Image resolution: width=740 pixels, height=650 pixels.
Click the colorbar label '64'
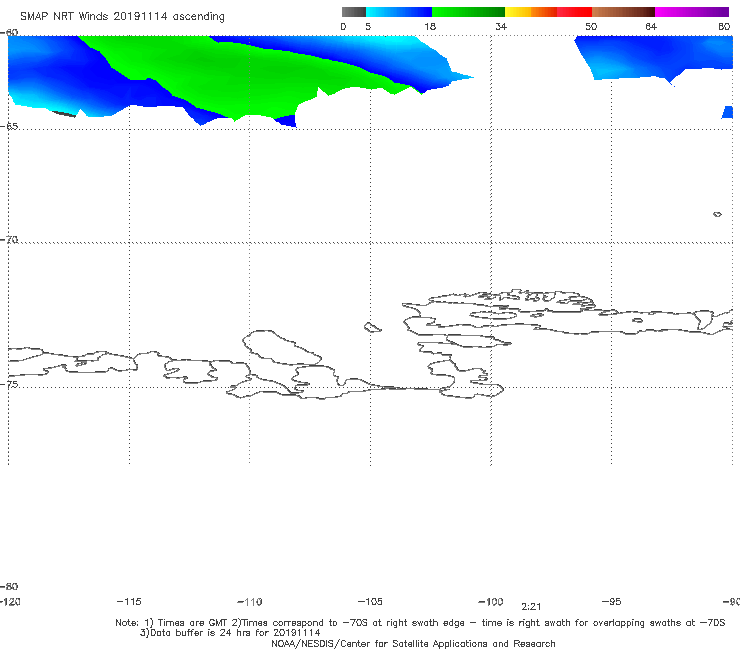[651, 27]
